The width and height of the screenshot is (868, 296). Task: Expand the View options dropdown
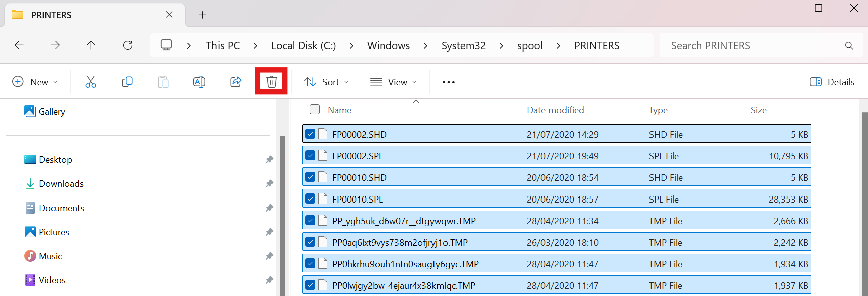(393, 82)
